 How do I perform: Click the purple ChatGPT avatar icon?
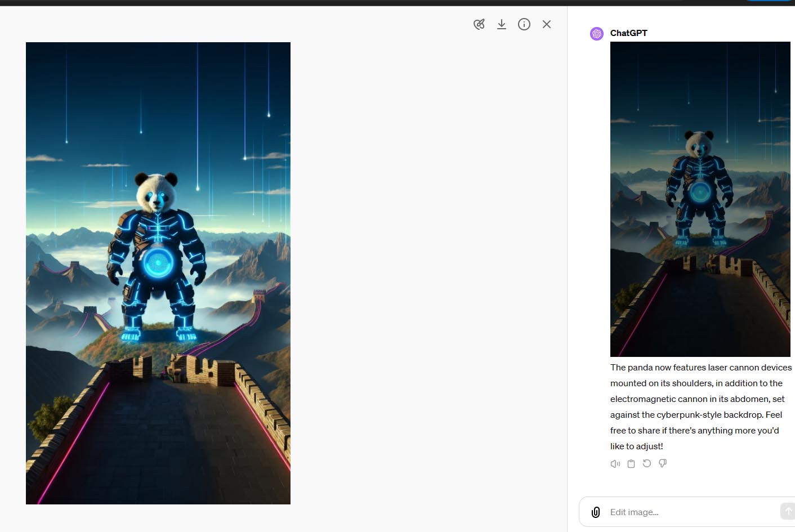[x=597, y=34]
